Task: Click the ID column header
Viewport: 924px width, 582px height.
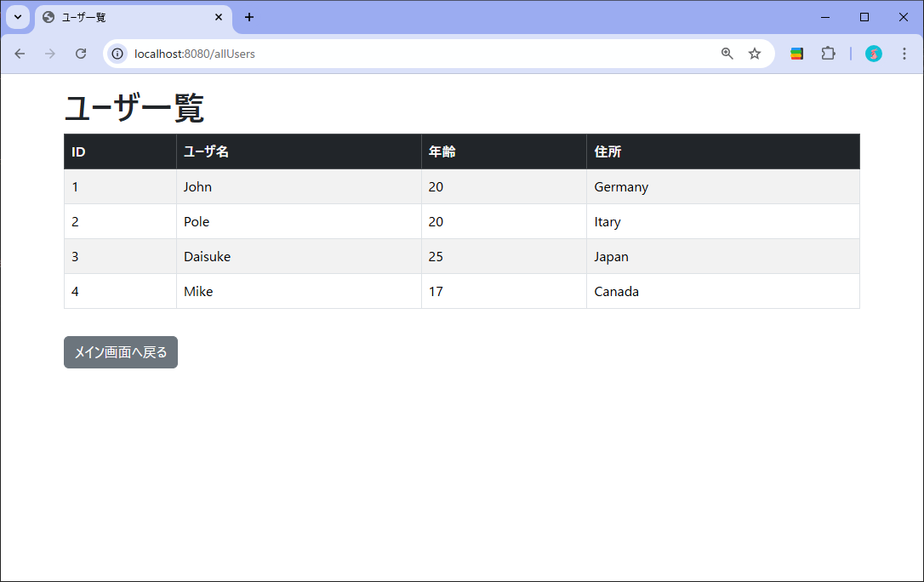Action: click(77, 151)
